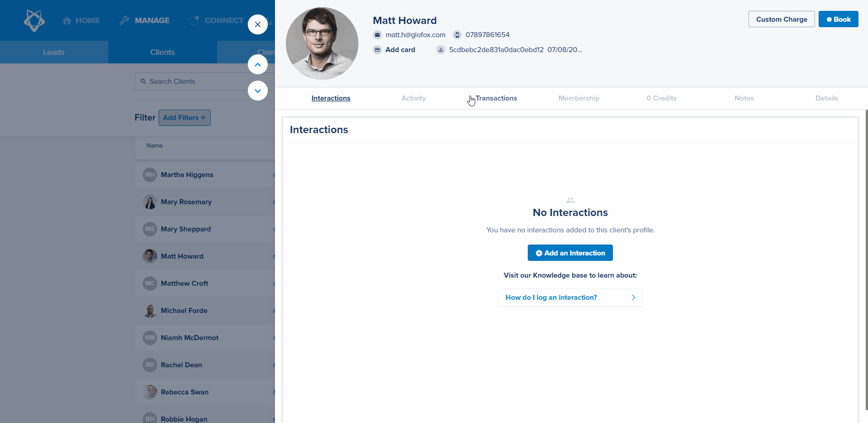Select Martha Higgens in client list
Image resolution: width=868 pixels, height=423 pixels.
coord(187,175)
